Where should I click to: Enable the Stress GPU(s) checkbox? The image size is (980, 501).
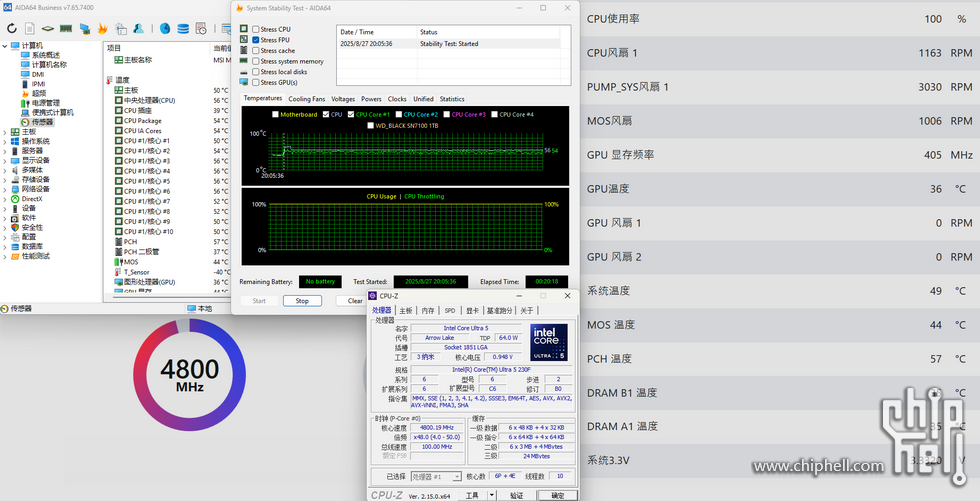[256, 82]
